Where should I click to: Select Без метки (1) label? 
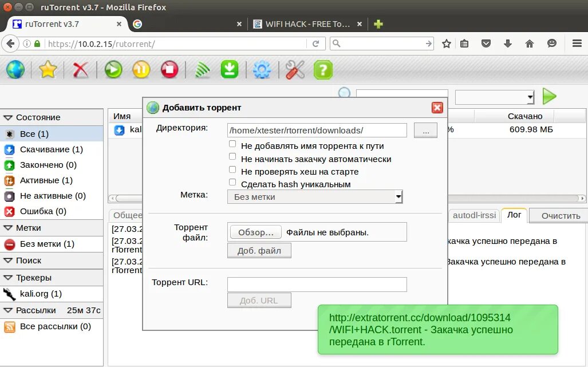pyautogui.click(x=52, y=244)
